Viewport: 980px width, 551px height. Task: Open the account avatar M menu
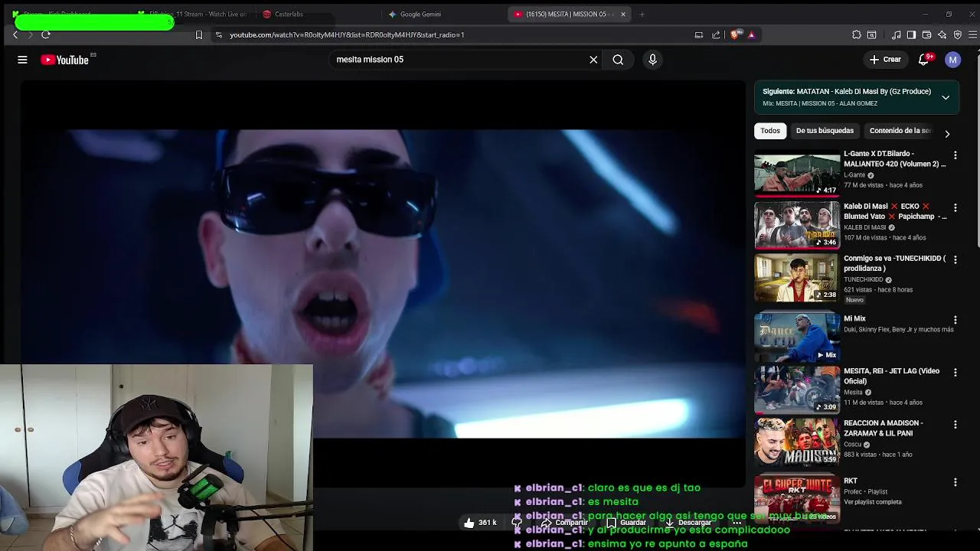pos(952,60)
